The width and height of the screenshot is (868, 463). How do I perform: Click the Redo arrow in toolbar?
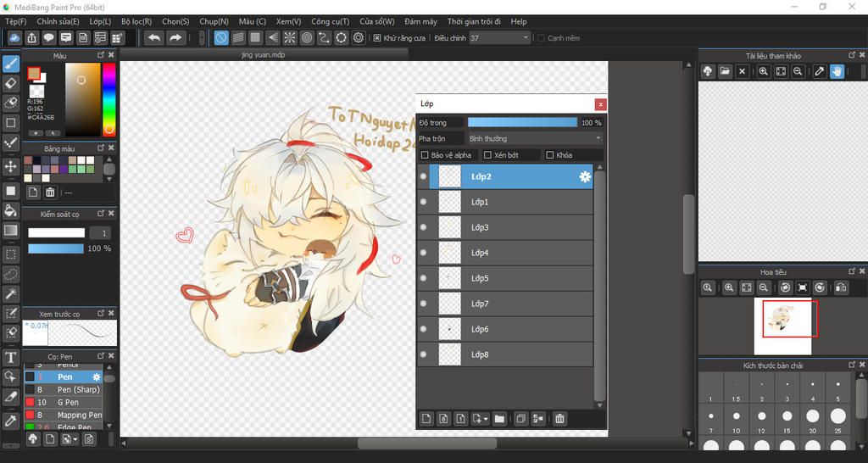[x=175, y=37]
